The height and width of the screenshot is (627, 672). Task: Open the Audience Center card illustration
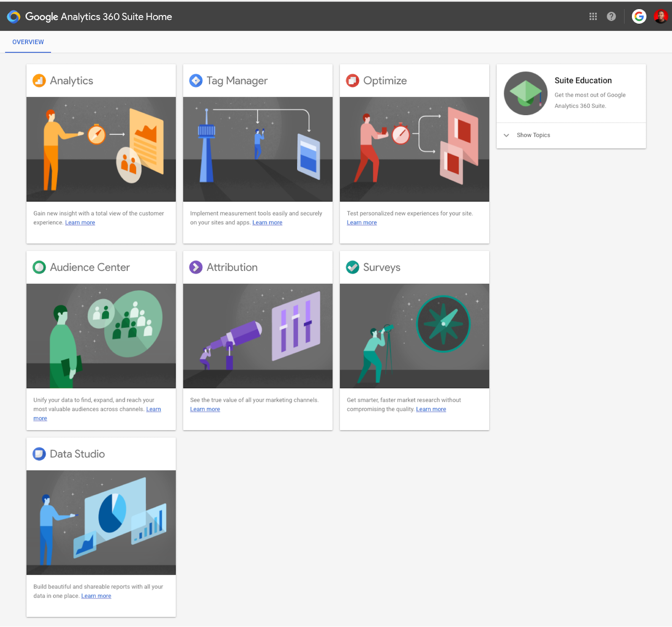[x=101, y=336]
